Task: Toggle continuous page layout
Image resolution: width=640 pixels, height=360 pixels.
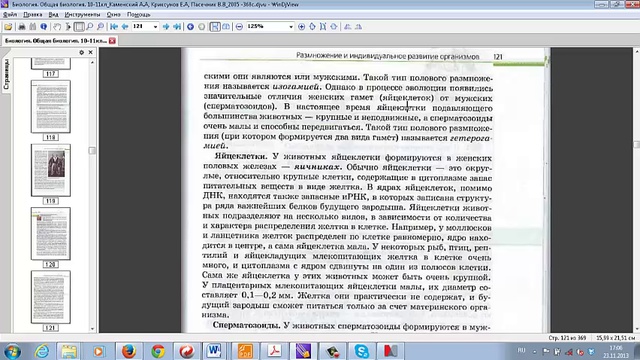Action: (215, 27)
